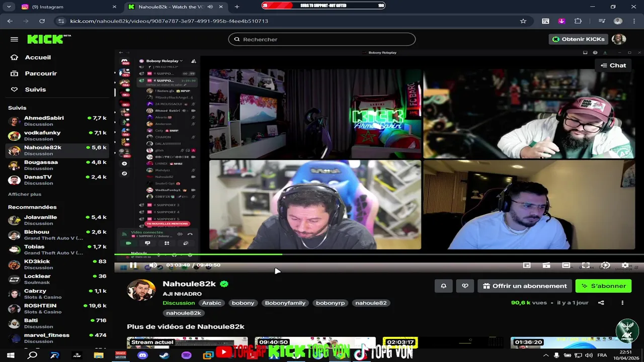644x362 pixels.
Task: Open Spotify from taskbar
Action: click(x=186, y=355)
